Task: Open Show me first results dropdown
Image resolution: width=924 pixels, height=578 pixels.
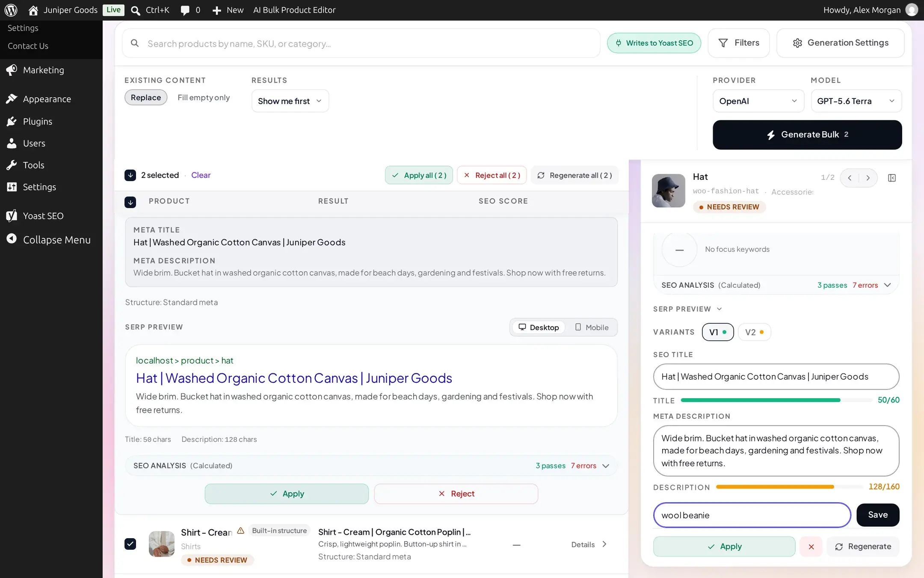Action: point(290,101)
